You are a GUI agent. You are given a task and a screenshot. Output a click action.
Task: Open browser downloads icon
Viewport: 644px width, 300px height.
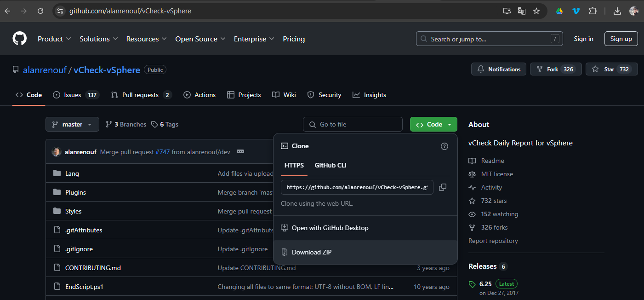point(617,11)
